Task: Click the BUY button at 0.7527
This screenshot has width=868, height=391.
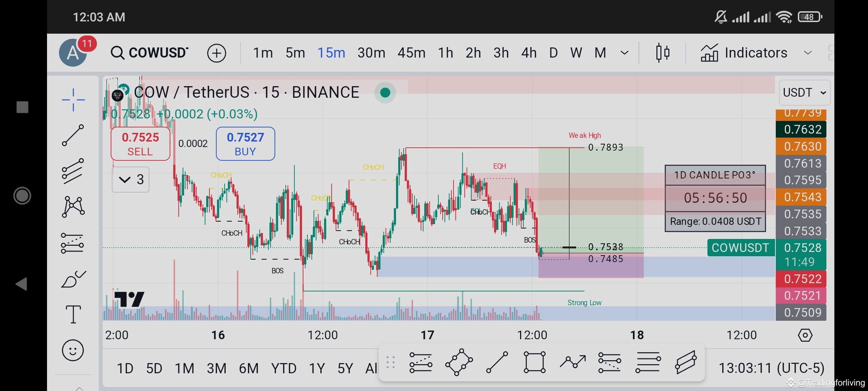Action: (x=245, y=144)
